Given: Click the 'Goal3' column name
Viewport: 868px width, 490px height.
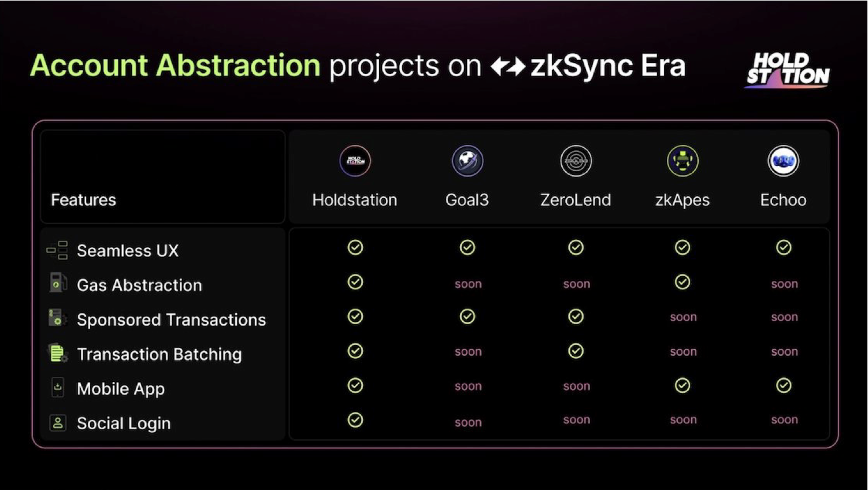Looking at the screenshot, I should tap(467, 200).
